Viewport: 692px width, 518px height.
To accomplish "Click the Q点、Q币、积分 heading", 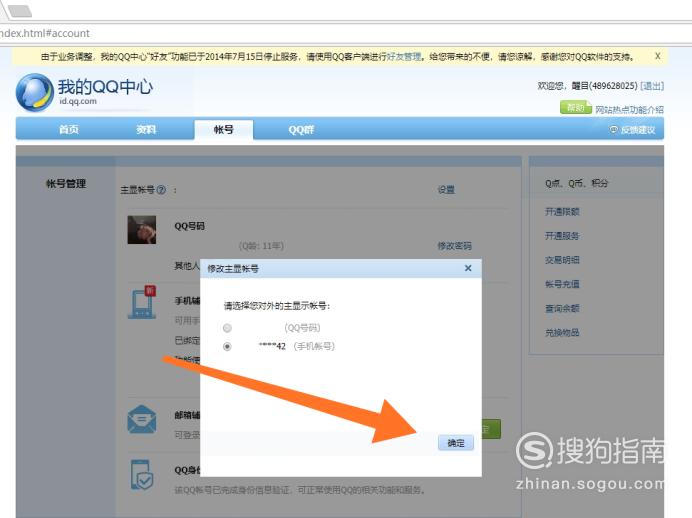I will (x=576, y=183).
